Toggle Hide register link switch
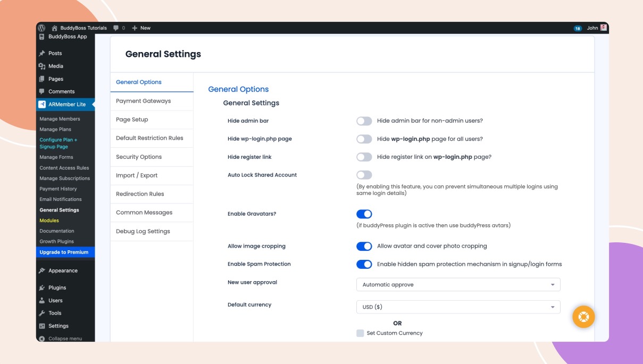Screen dimensions: 643x364 [x=364, y=157]
